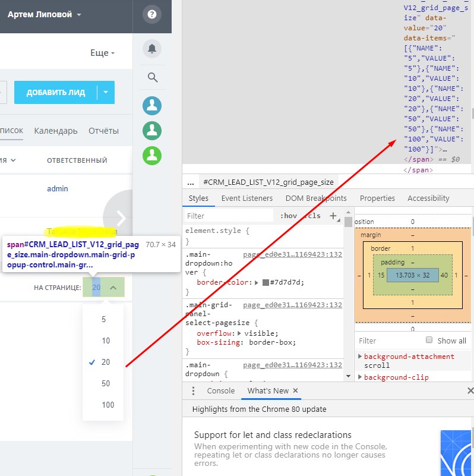474x476 pixels.
Task: Click #7d7d7d color swatch
Action: (266, 283)
